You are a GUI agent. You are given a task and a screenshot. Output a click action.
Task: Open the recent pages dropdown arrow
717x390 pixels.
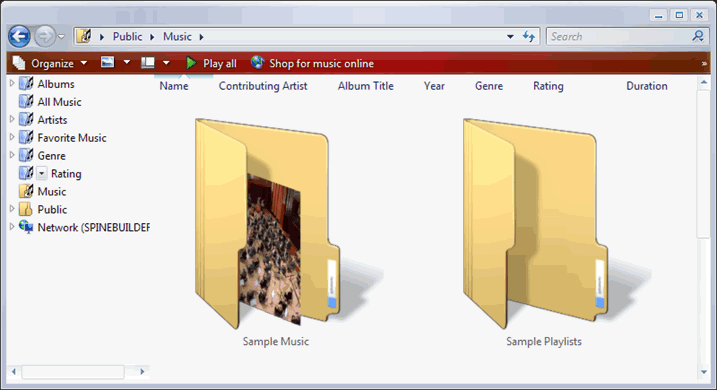pyautogui.click(x=62, y=37)
